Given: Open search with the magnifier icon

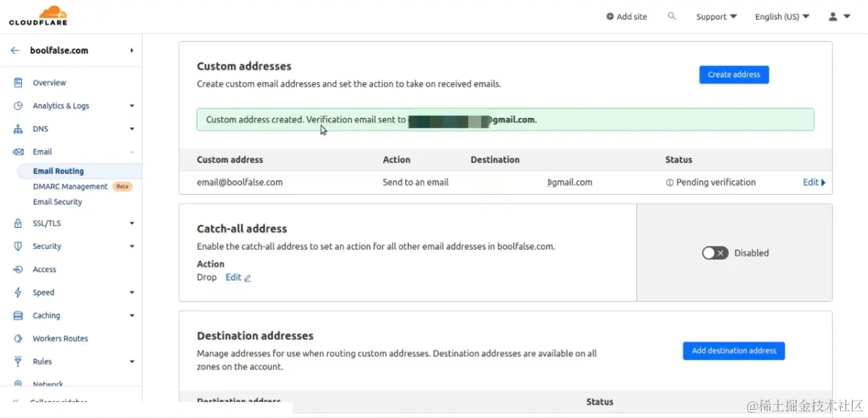Looking at the screenshot, I should click(x=672, y=17).
